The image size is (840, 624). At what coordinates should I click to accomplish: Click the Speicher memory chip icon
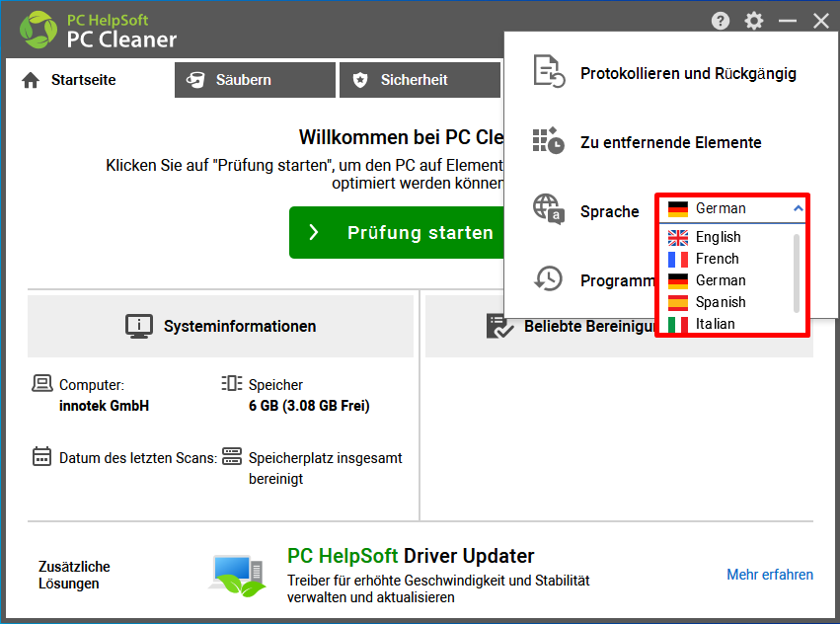pos(231,383)
